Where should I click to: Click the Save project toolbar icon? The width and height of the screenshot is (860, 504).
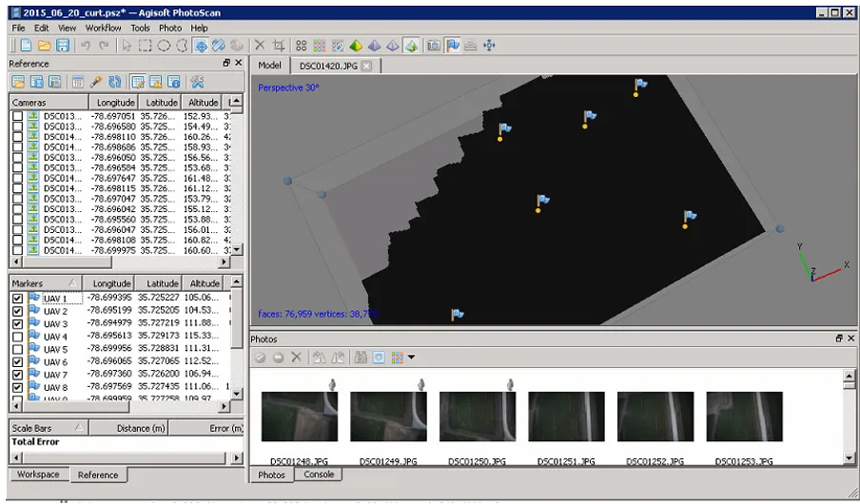point(62,46)
